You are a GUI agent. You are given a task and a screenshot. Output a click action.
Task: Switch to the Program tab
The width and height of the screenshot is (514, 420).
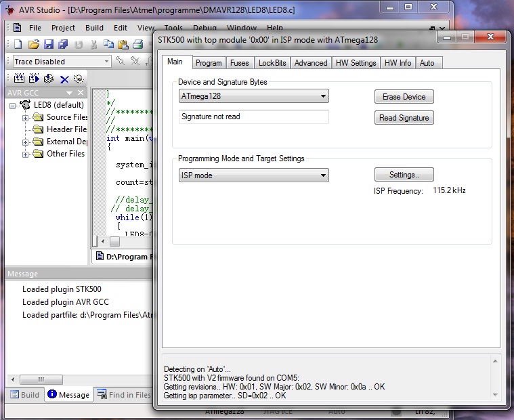coord(209,63)
